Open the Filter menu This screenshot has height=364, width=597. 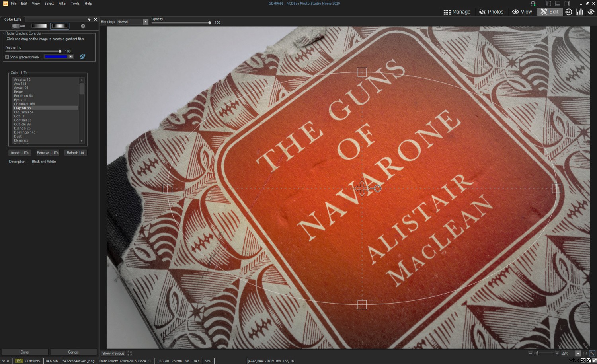point(62,4)
